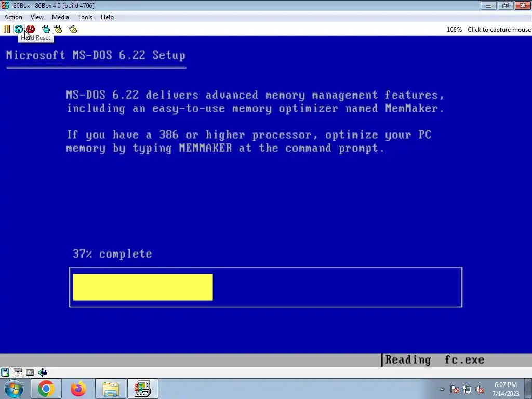Screen dimensions: 532x399
Task: Click the yellow setup progress bar
Action: coord(143,287)
